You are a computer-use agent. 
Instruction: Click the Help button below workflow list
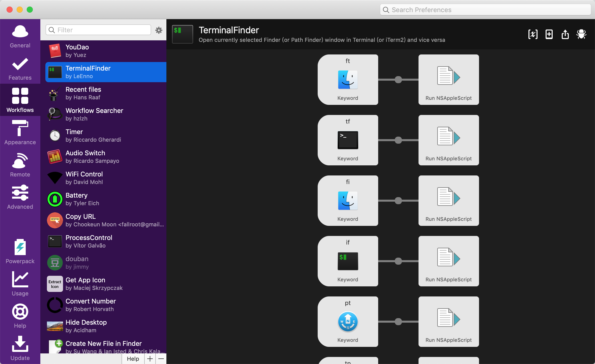point(133,359)
